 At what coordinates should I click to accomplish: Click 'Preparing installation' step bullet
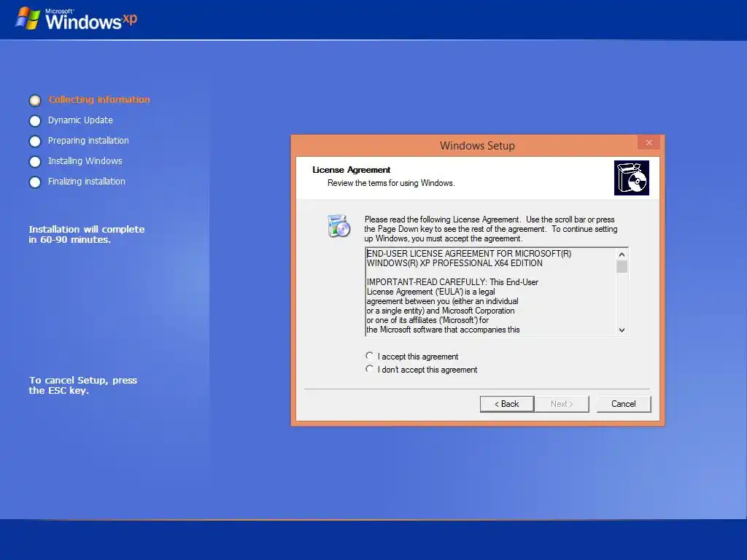[x=35, y=141]
